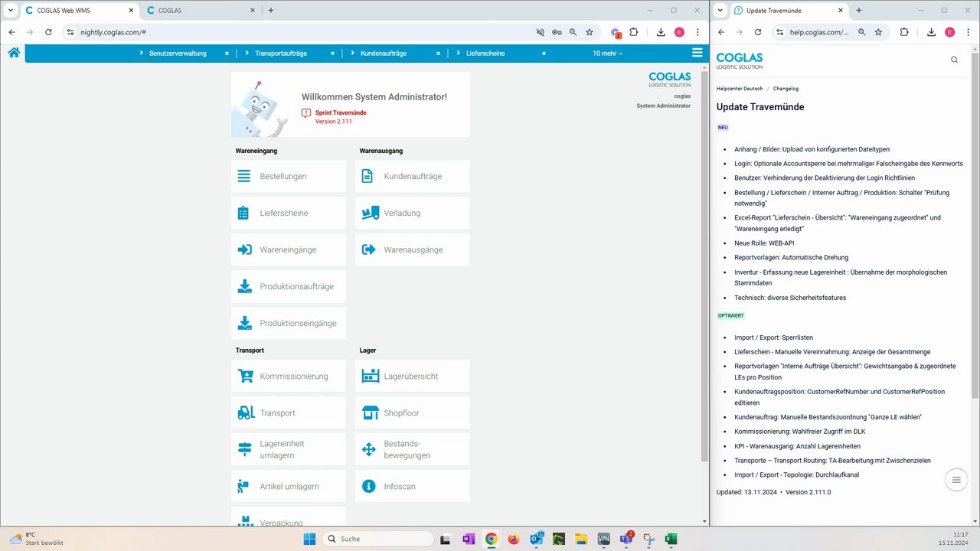
Task: Open Produktionseingänge tile
Action: [x=289, y=323]
